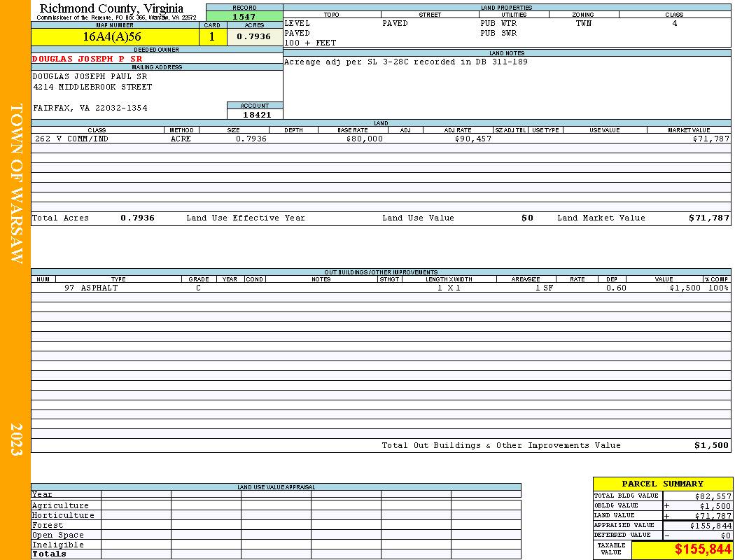Click the PUB SWR utilities entry
This screenshot has height=560, width=735.
point(498,34)
